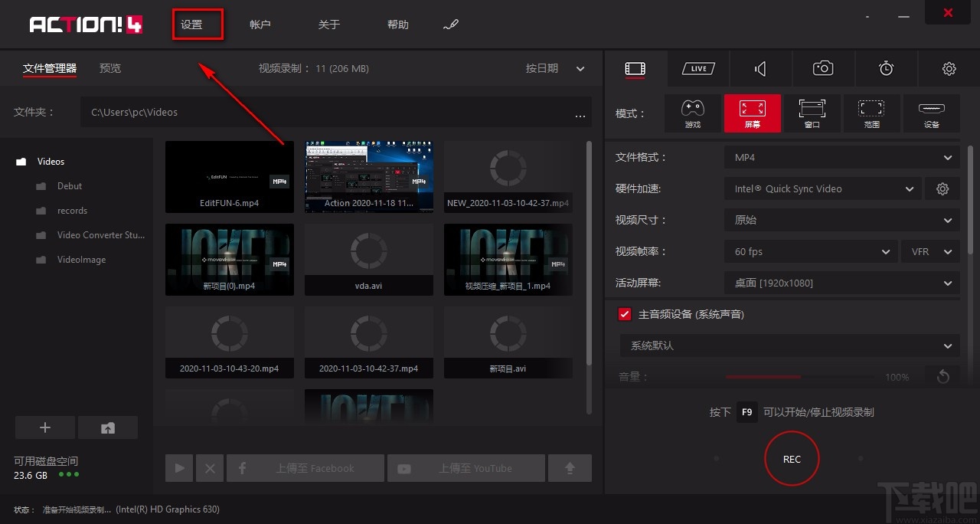
Task: Select the Device recording mode
Action: 932,113
